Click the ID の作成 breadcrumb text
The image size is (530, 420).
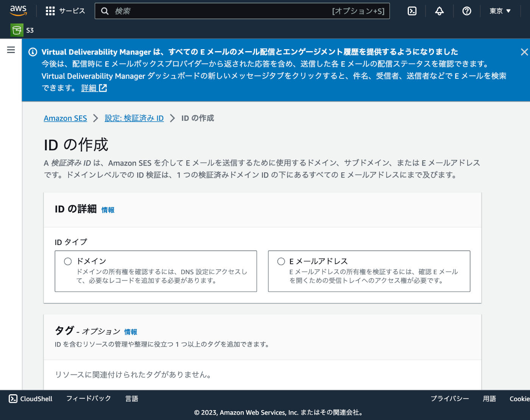click(198, 118)
